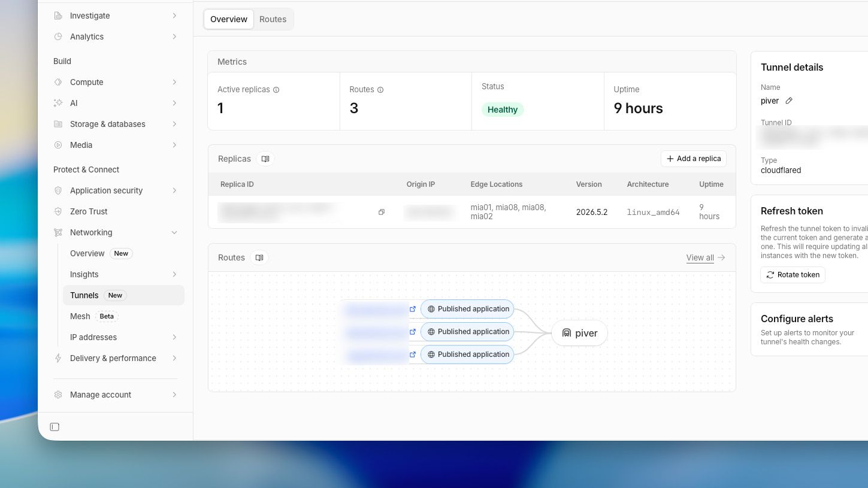Open Mesh Beta menu item
Image resolution: width=868 pixels, height=488 pixels.
click(123, 316)
